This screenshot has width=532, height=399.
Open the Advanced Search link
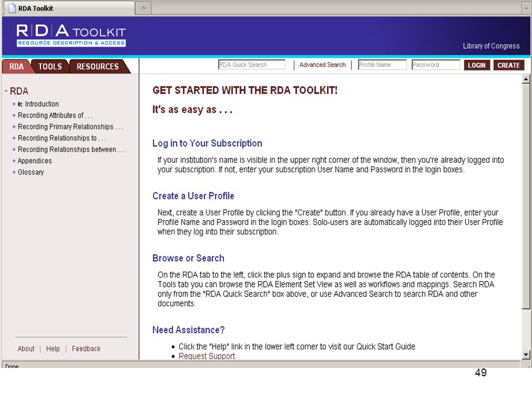point(323,65)
